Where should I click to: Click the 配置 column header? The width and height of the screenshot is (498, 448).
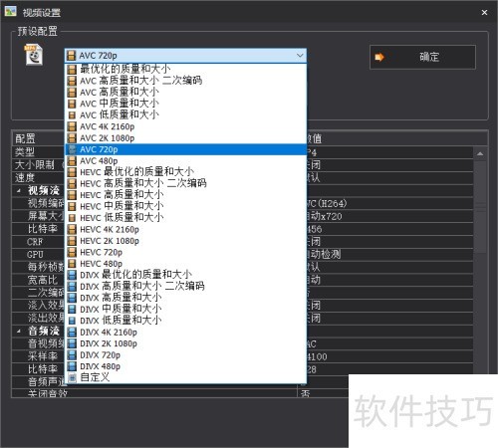pyautogui.click(x=25, y=138)
